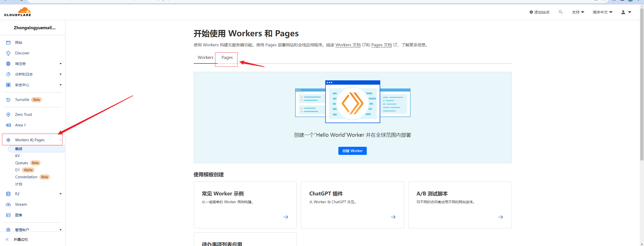Click the Turnstile icon

coord(8,100)
